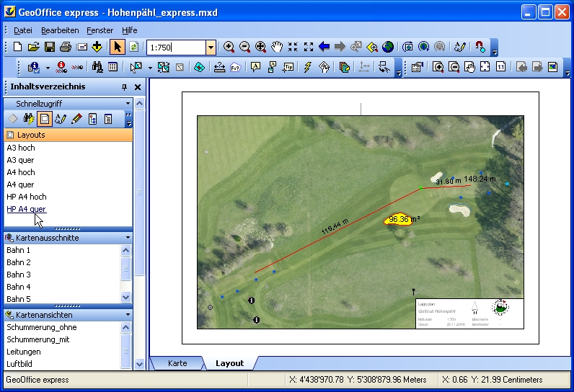Open the map scale dropdown

coord(211,48)
